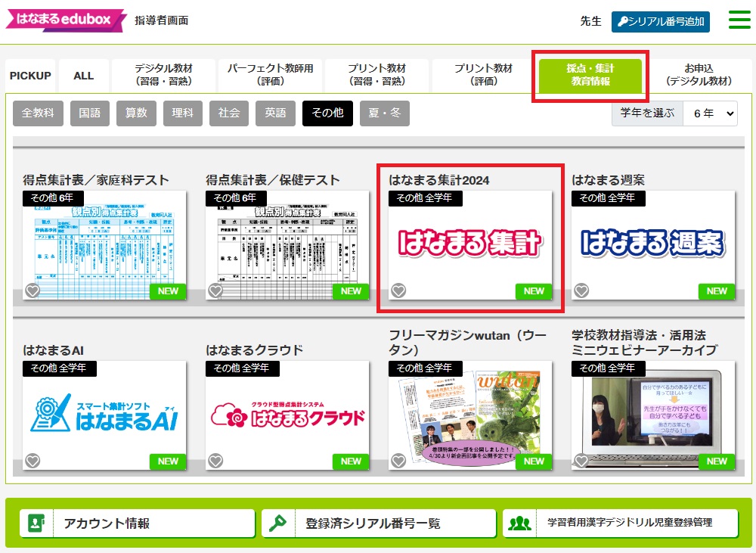Click the key icon beside 登録済シリアル番号一覧
This screenshot has width=756, height=553.
[x=277, y=523]
